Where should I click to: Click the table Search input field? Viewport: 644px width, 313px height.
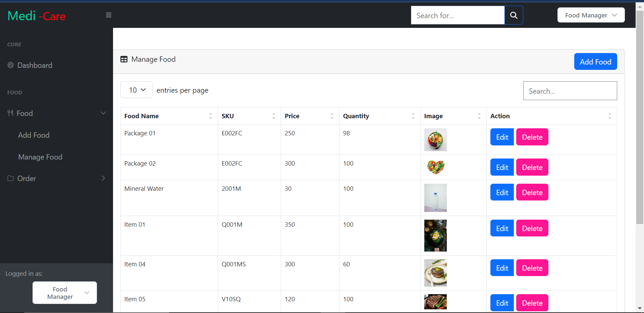point(570,91)
